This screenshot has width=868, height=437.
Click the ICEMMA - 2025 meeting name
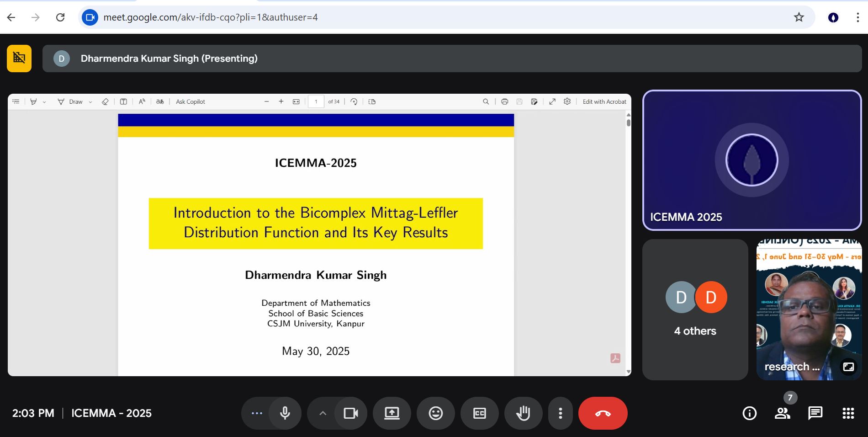tap(111, 413)
